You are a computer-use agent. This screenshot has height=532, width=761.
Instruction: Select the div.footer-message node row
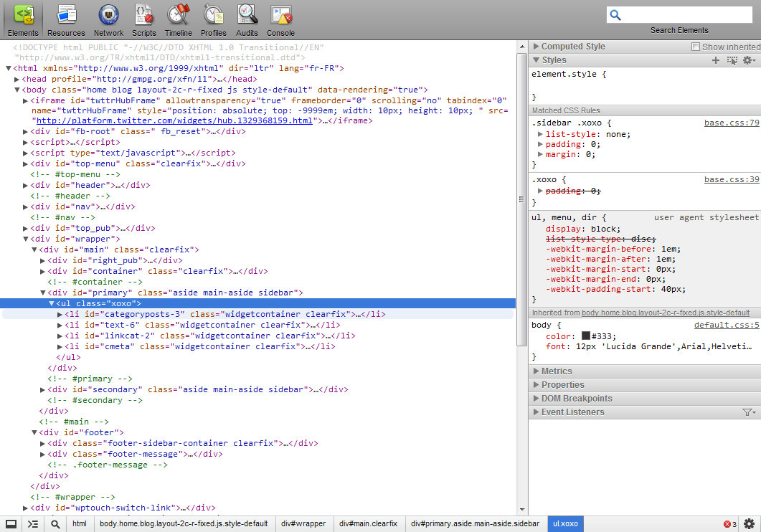[257, 454]
